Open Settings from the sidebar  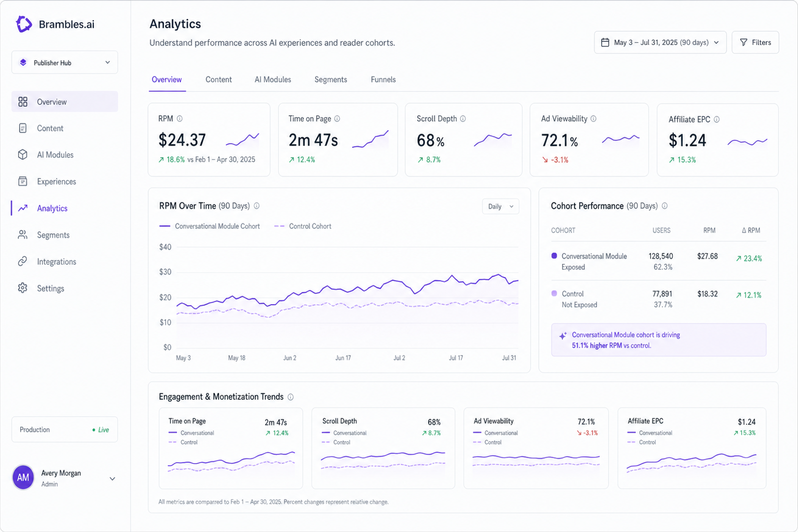click(65, 288)
